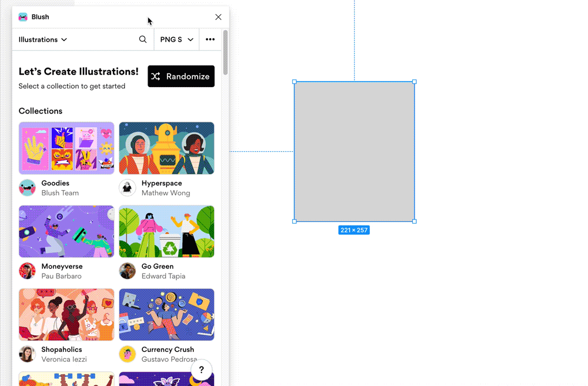Screen dimensions: 588x386
Task: Click the Pau Barbaro author name
Action: 61,276
